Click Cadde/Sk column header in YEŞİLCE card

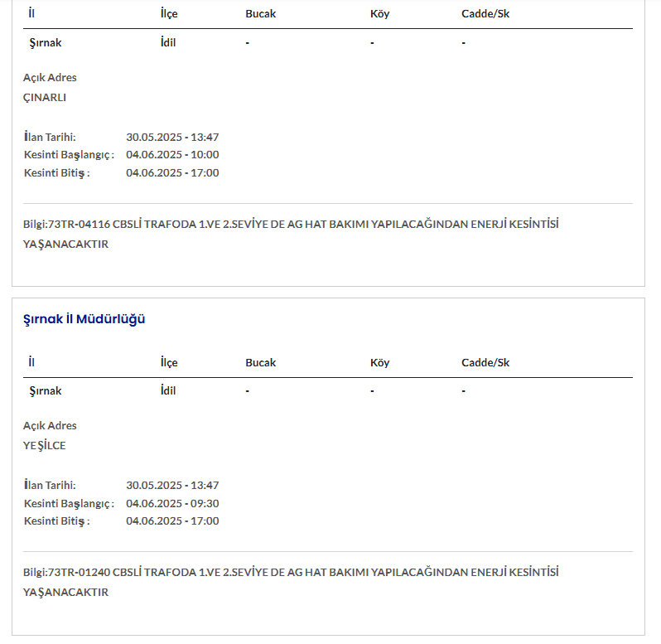coord(485,362)
